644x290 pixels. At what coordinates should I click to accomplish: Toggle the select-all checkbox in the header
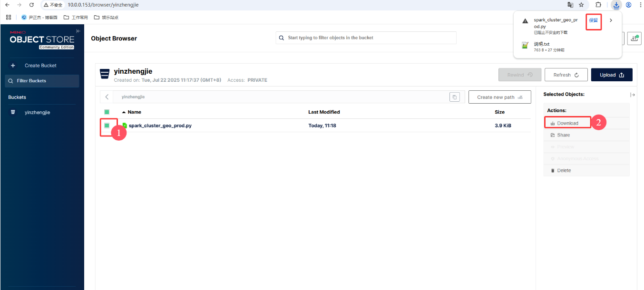point(107,112)
